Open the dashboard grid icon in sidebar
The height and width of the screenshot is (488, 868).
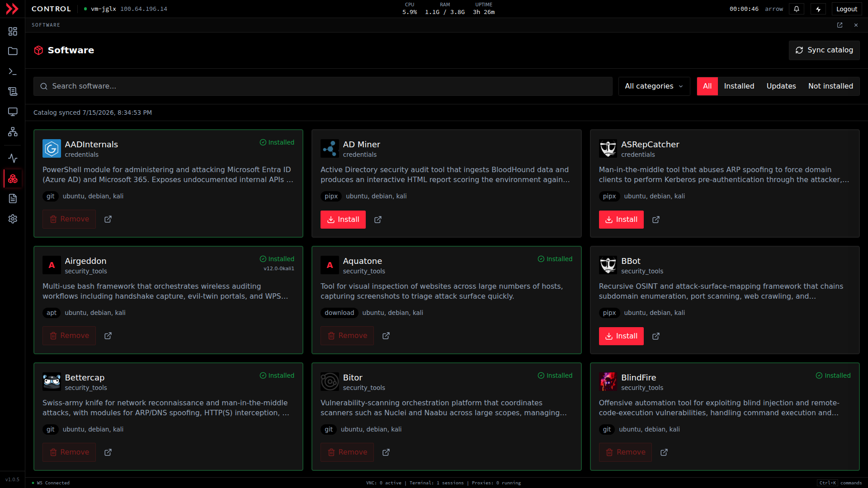click(13, 31)
